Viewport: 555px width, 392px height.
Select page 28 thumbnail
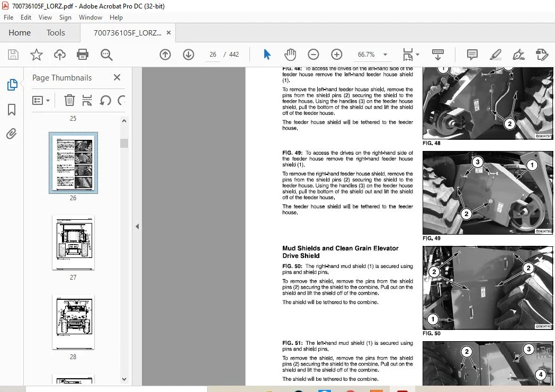[73, 322]
